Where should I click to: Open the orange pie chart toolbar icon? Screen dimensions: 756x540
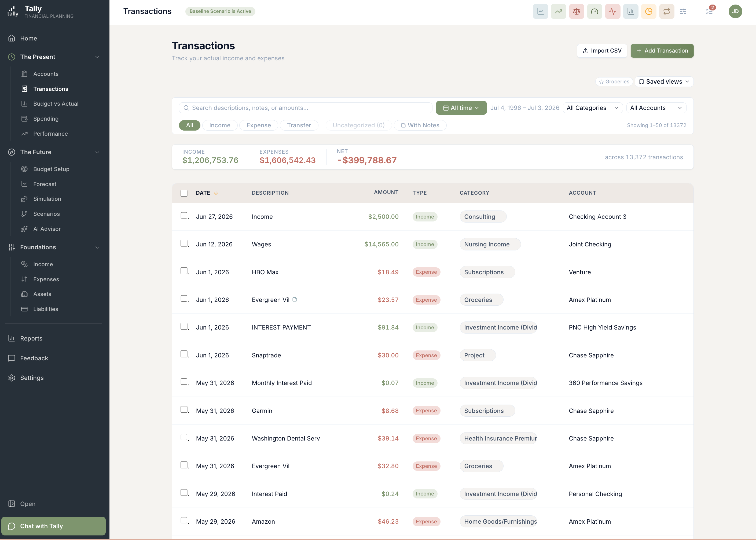pyautogui.click(x=649, y=11)
